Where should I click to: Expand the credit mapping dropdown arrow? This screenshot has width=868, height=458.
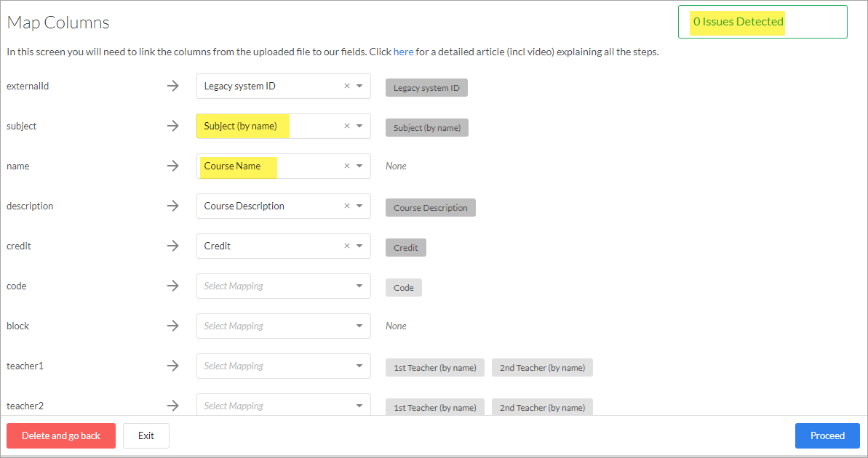point(360,246)
